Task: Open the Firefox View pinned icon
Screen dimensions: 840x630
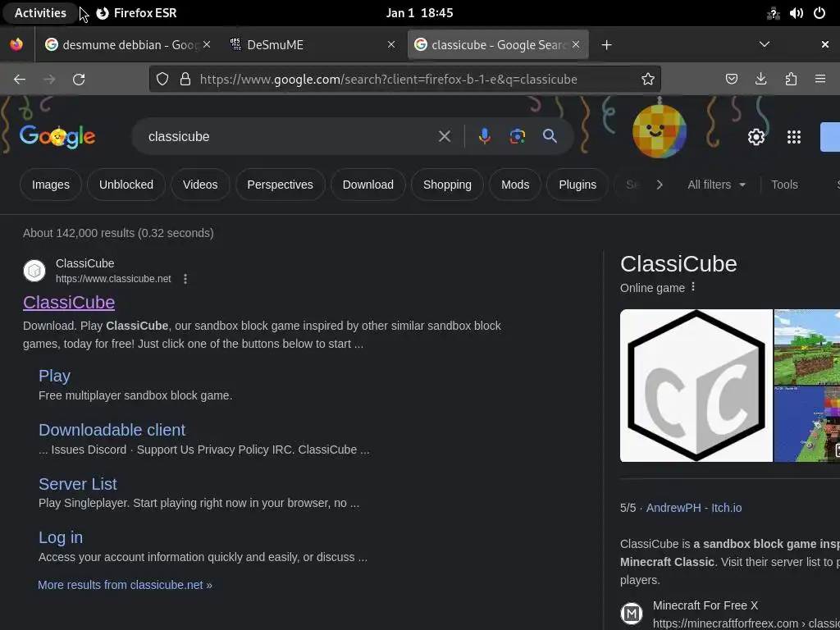Action: point(16,44)
